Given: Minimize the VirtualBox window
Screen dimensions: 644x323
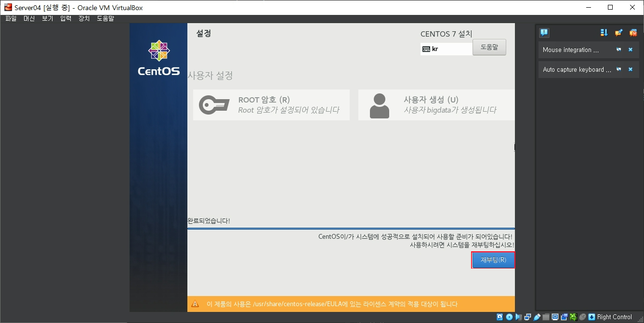Looking at the screenshot, I should point(589,7).
